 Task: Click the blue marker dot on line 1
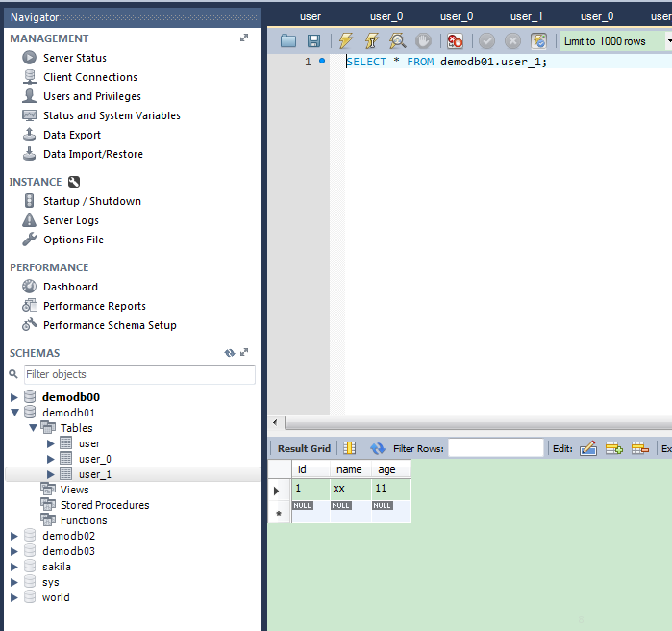pos(322,61)
